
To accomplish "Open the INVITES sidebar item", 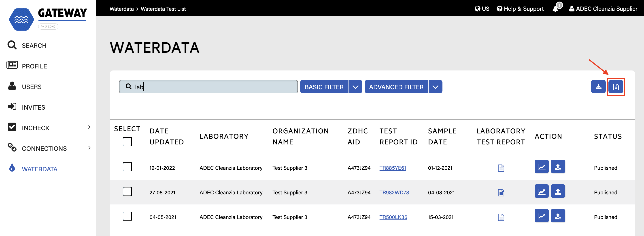I will [x=34, y=107].
